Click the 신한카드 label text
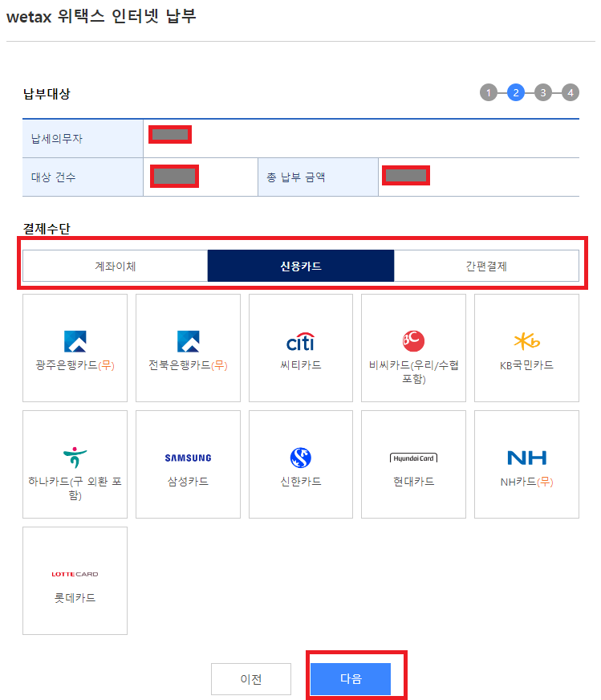This screenshot has width=601, height=700. coord(301,482)
